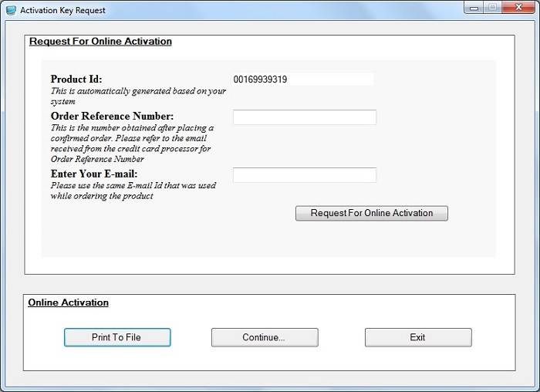Click the underlined Online Activation section heading
The image size is (540, 392).
point(69,302)
